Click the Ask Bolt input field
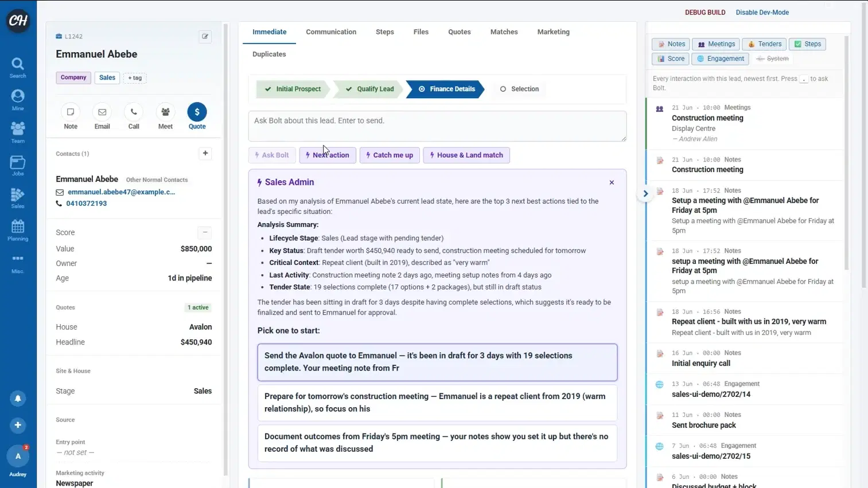This screenshot has width=868, height=488. click(437, 126)
